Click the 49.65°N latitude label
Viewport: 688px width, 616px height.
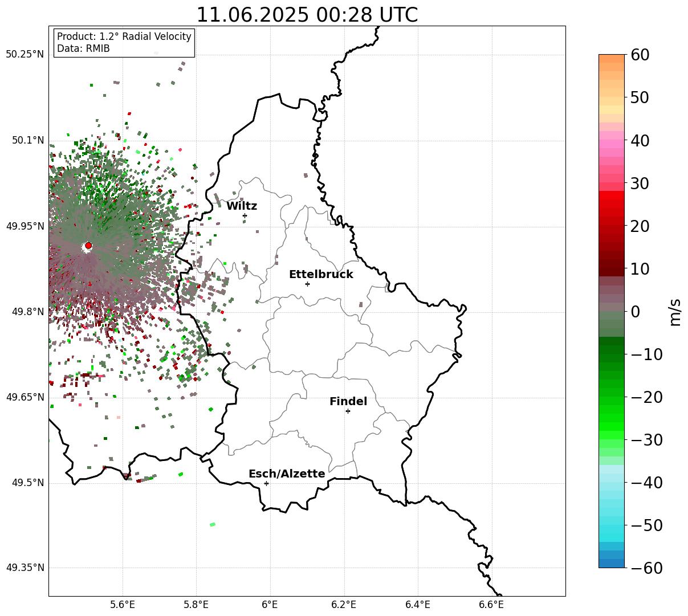25,397
